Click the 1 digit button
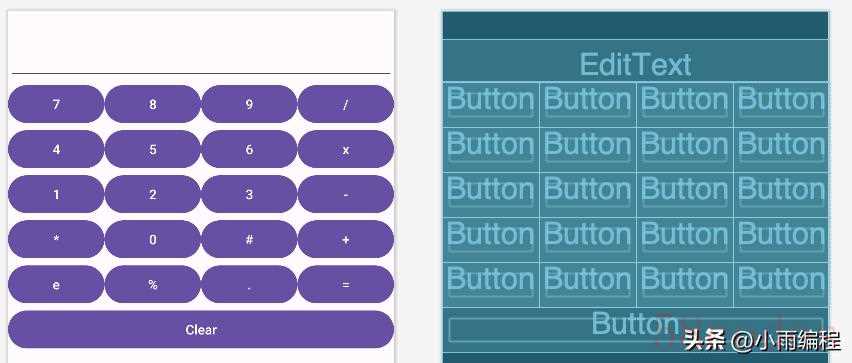This screenshot has height=363, width=852. pos(56,194)
